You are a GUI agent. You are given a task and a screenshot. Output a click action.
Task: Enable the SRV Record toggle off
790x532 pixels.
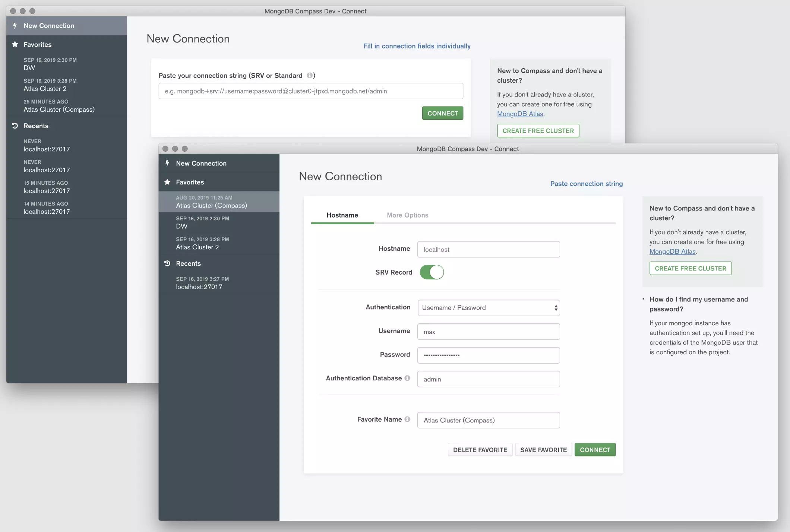431,272
